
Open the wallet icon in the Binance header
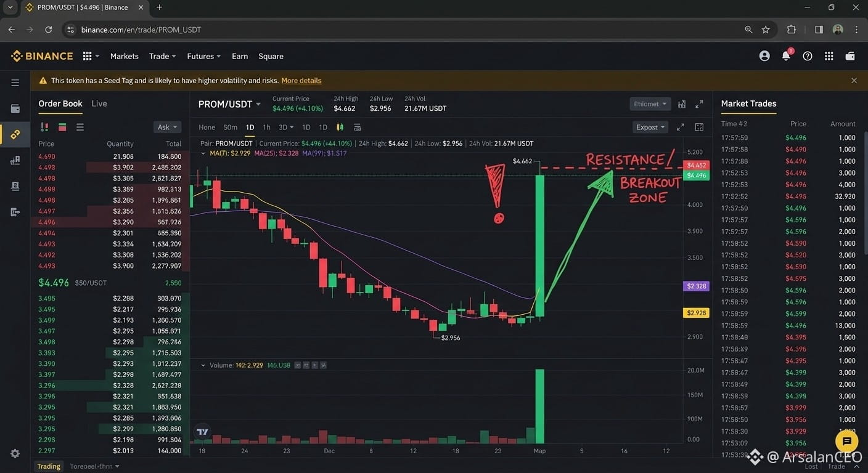850,56
